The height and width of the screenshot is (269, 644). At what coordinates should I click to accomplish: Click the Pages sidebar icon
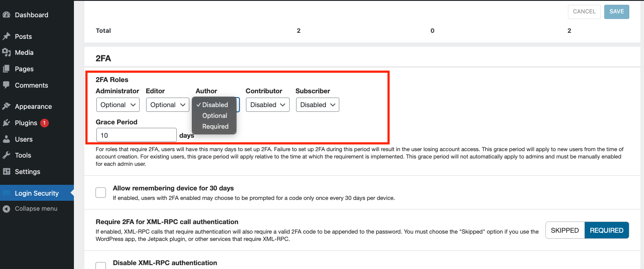(x=7, y=69)
